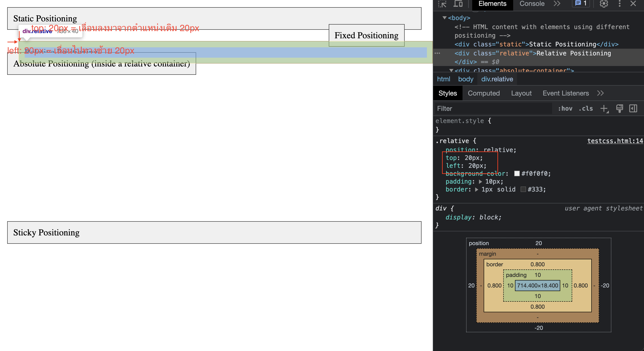Click the box model padding label
This screenshot has width=644, height=351.
[516, 275]
